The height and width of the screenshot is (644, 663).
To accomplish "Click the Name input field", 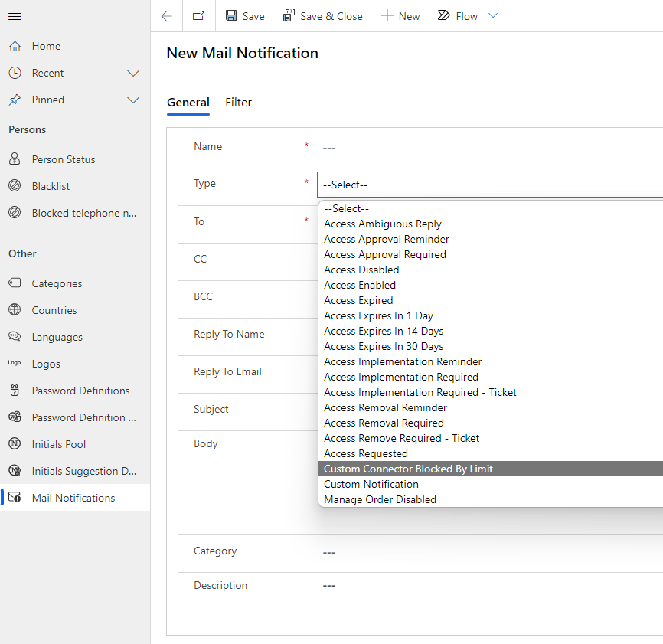I will [490, 148].
